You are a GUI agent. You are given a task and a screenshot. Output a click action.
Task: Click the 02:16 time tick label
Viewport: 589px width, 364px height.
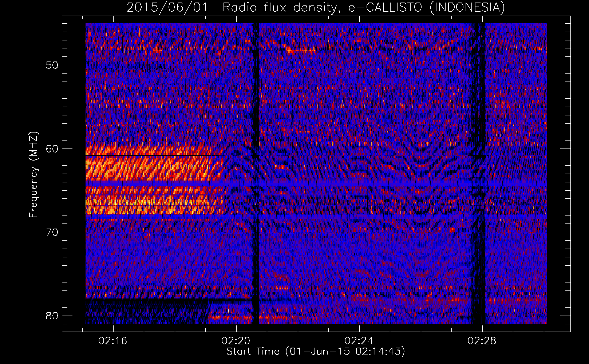113,341
